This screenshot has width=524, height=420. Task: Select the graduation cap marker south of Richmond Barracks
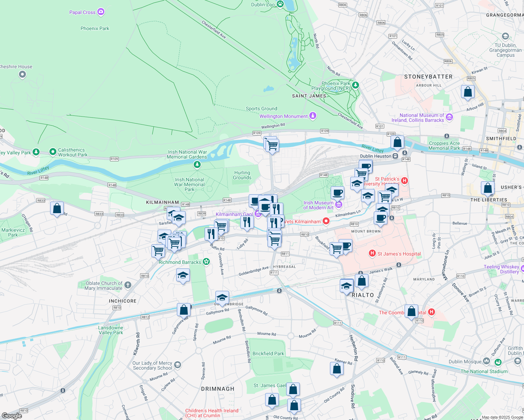(183, 276)
